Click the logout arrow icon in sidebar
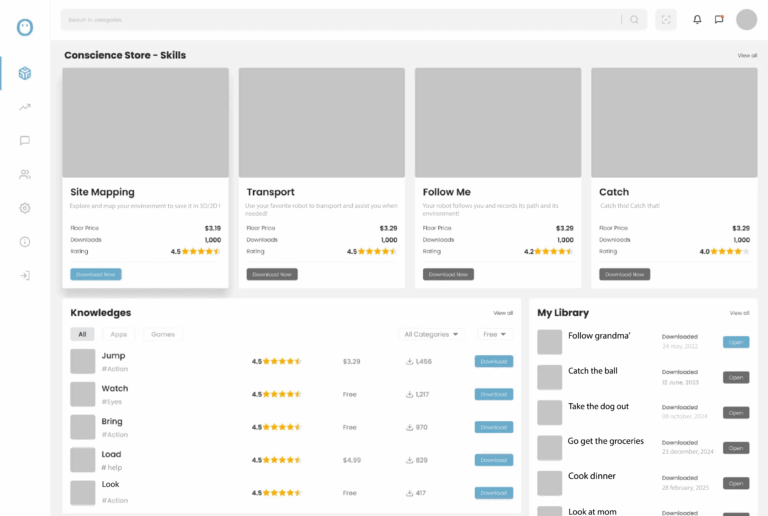The height and width of the screenshot is (516, 768). tap(25, 275)
